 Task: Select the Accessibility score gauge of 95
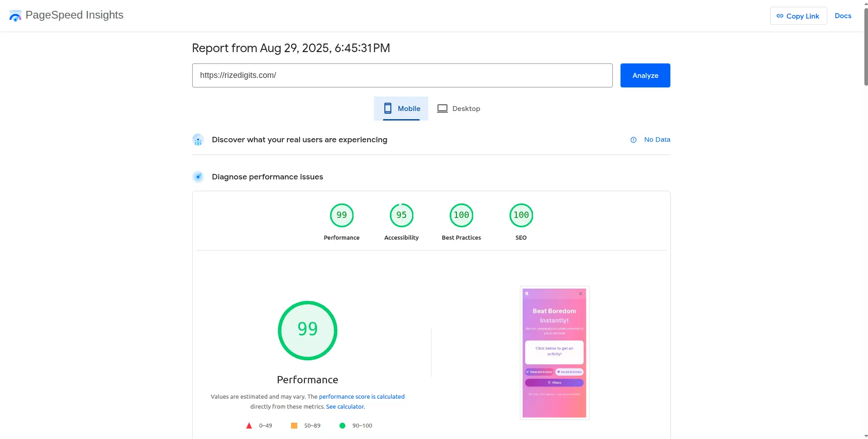pyautogui.click(x=401, y=215)
